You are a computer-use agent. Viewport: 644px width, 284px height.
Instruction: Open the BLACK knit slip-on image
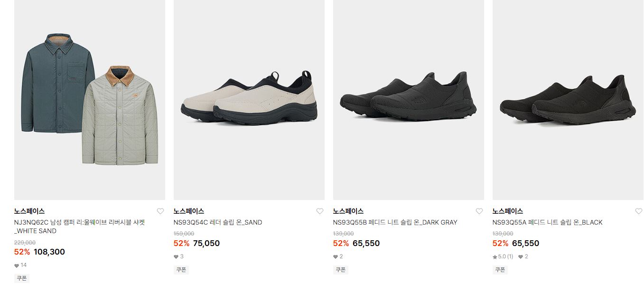pos(568,100)
